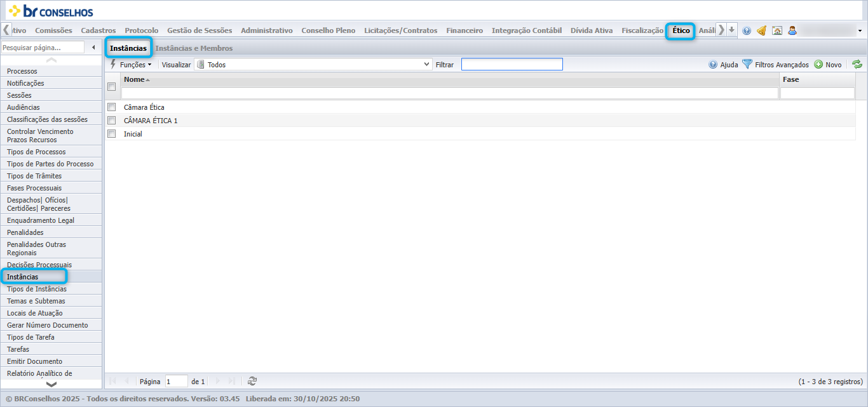The width and height of the screenshot is (868, 407).
Task: Click the down-arrow icon beside menu tabs
Action: 732,30
